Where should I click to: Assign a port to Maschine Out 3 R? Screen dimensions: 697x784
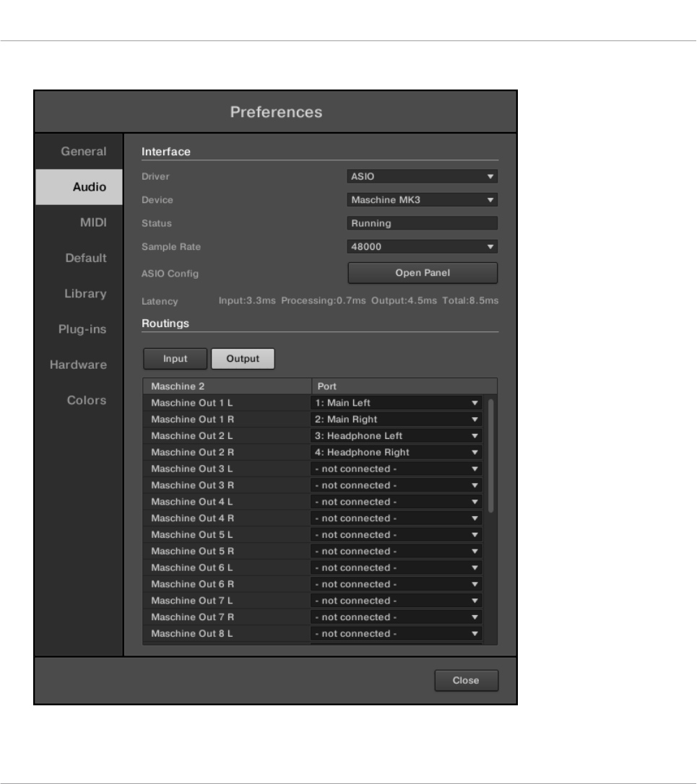click(397, 486)
